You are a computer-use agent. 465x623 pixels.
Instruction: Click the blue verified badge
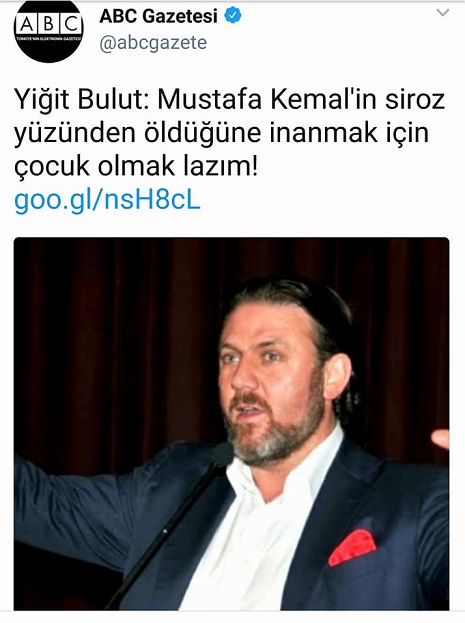pyautogui.click(x=232, y=16)
